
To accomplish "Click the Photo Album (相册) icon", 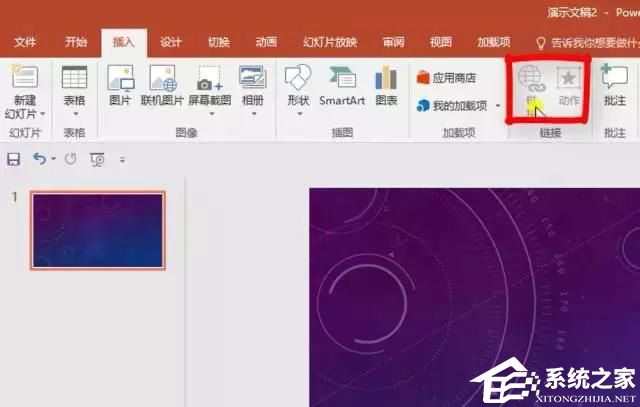I will pos(253,78).
